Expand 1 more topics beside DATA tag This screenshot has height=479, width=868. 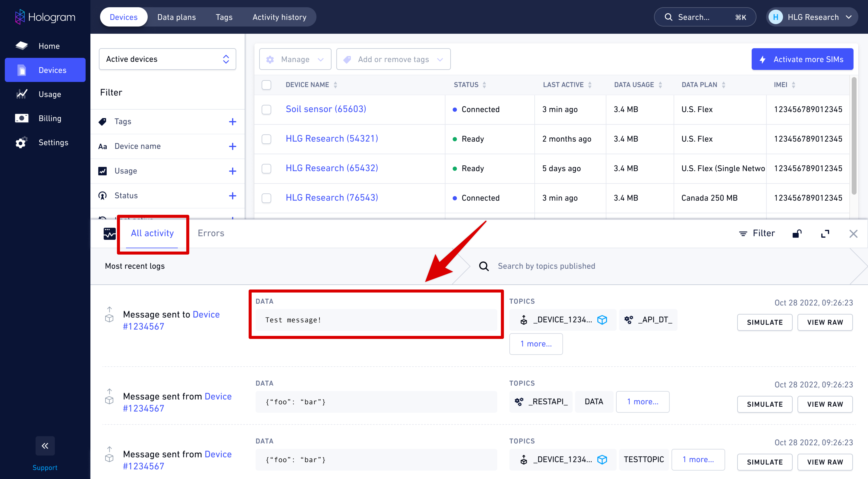pyautogui.click(x=643, y=402)
